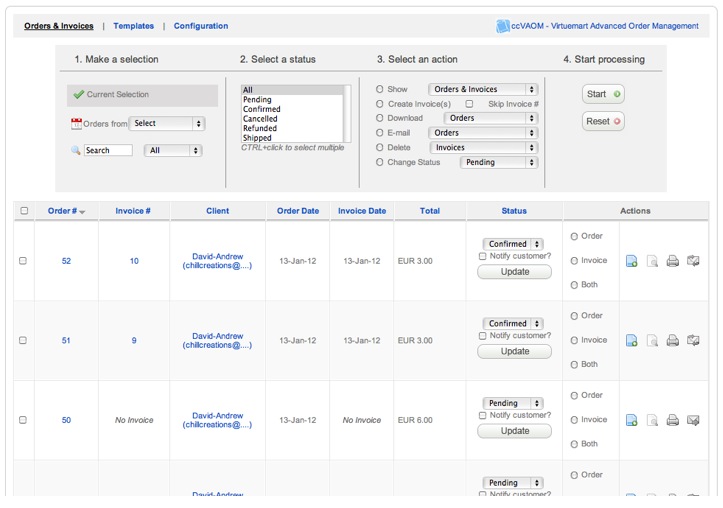This screenshot has width=723, height=508.
Task: Click create invoice icon for order 51
Action: 631,341
